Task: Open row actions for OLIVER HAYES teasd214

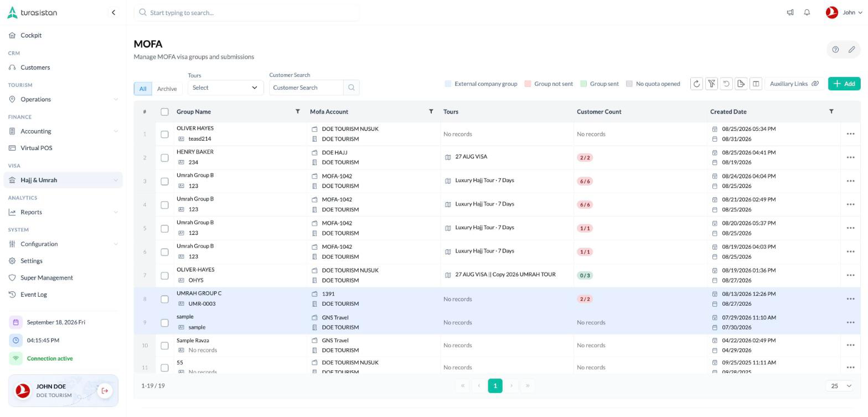Action: click(x=850, y=134)
